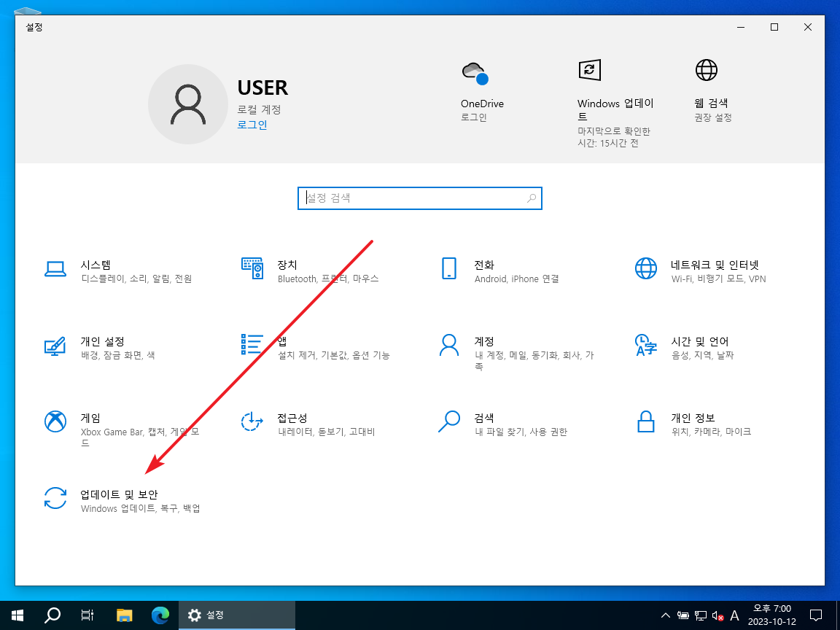Click the 로그인 link under USER

[252, 125]
